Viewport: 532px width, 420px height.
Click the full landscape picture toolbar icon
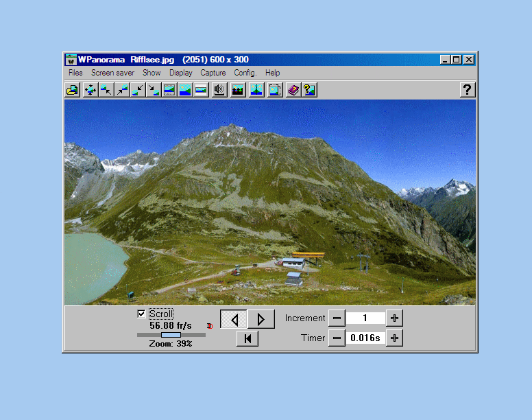pyautogui.click(x=185, y=90)
